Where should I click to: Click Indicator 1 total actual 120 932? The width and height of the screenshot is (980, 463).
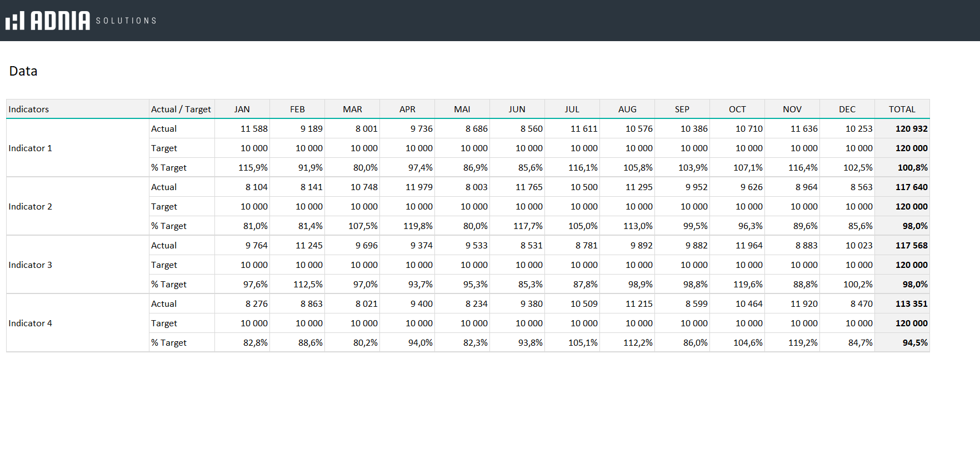point(911,129)
